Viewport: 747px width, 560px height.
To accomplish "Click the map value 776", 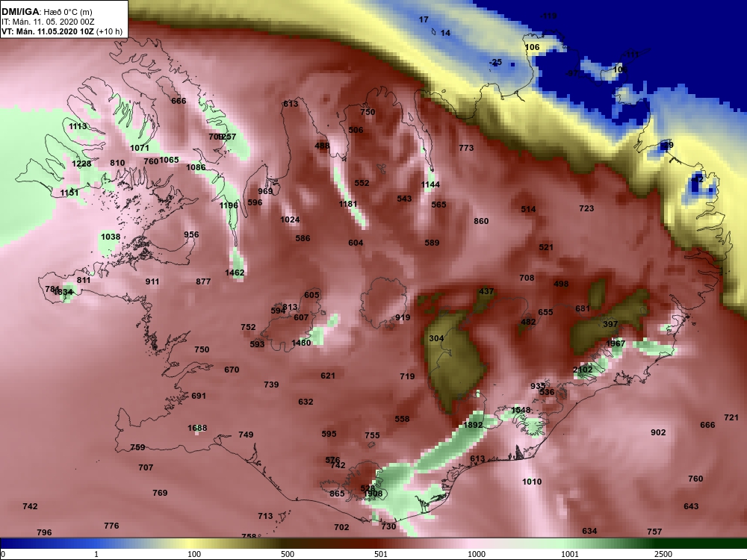I will tap(111, 526).
